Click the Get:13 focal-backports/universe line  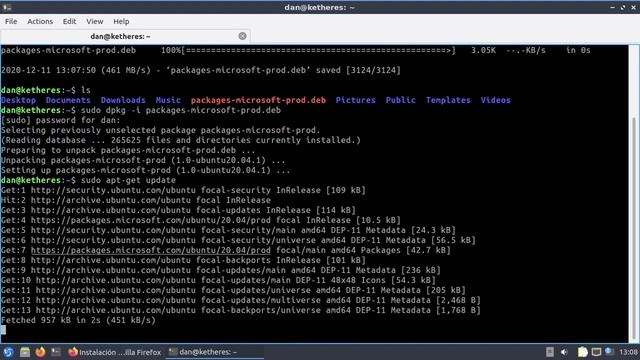click(x=241, y=310)
